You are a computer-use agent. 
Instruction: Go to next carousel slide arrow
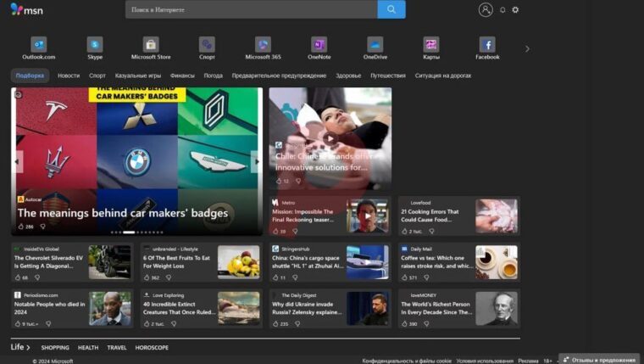coord(257,162)
